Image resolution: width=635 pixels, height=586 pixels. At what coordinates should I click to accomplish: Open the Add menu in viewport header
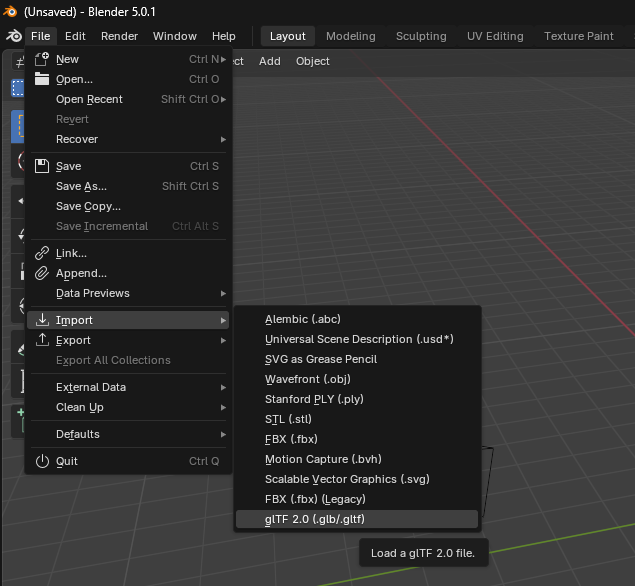[270, 61]
